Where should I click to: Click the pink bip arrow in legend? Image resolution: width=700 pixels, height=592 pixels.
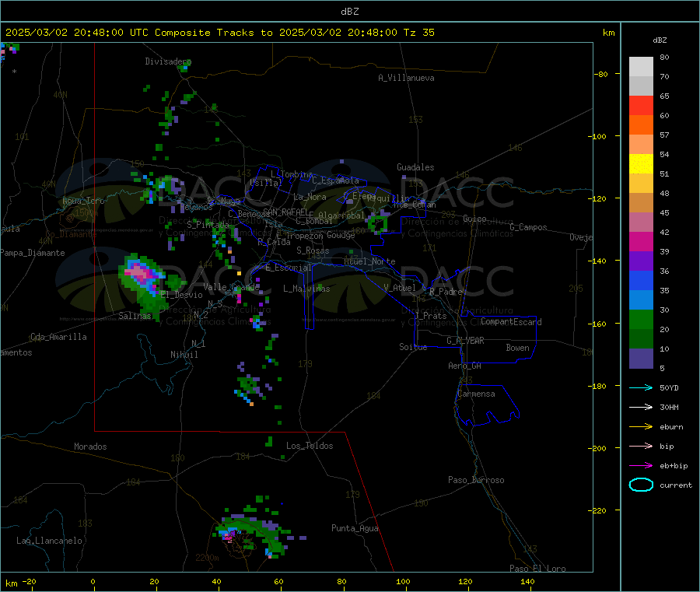pyautogui.click(x=641, y=446)
